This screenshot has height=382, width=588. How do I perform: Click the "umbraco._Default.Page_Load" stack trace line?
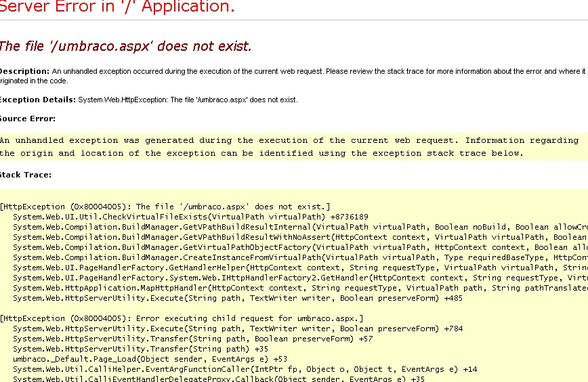pos(150,359)
